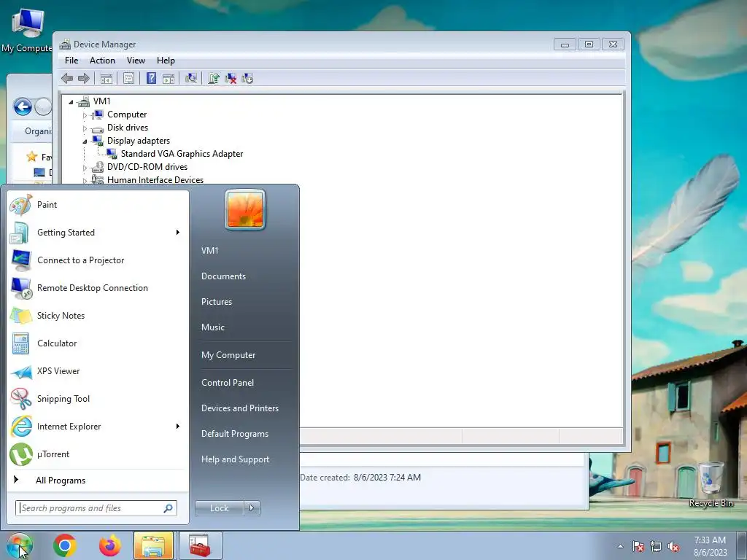747x560 pixels.
Task: Launch Sticky Notes from Start menu
Action: pyautogui.click(x=98, y=316)
